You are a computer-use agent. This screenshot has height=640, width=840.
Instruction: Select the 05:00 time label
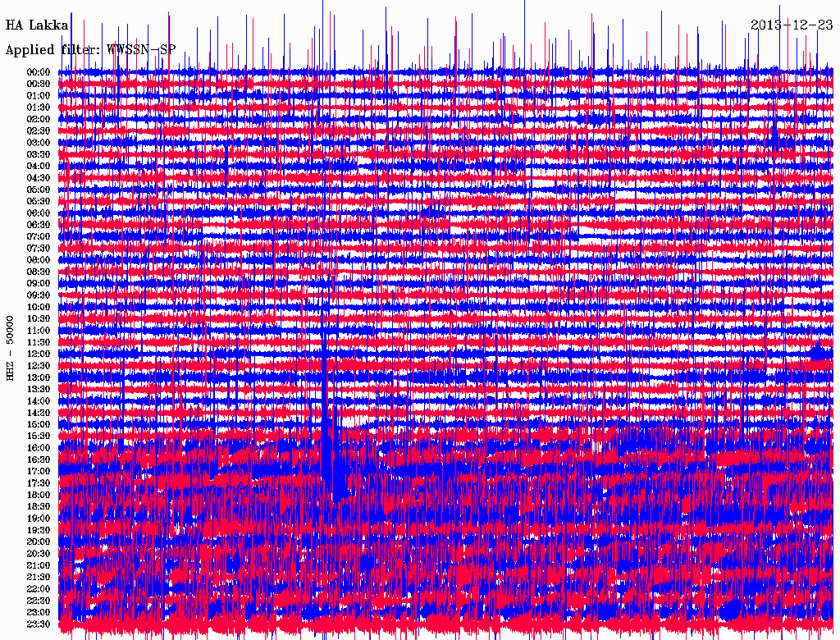[x=39, y=190]
